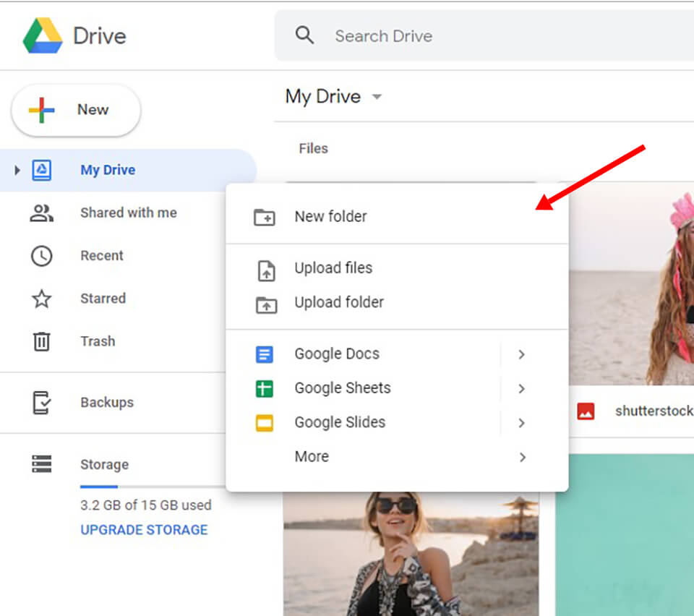This screenshot has width=694, height=616.
Task: Choose Google Slides menu entry
Action: pos(397,423)
